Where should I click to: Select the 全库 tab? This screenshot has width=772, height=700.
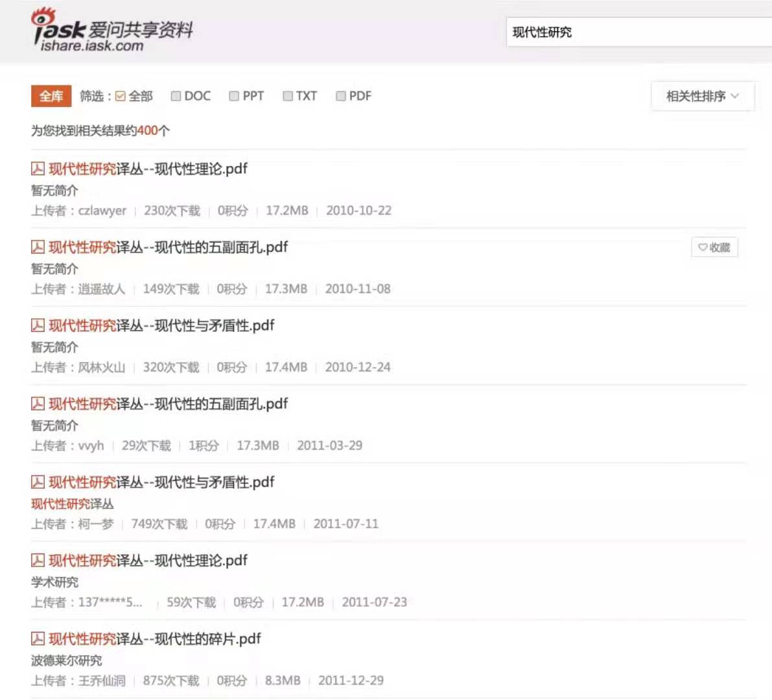(51, 96)
